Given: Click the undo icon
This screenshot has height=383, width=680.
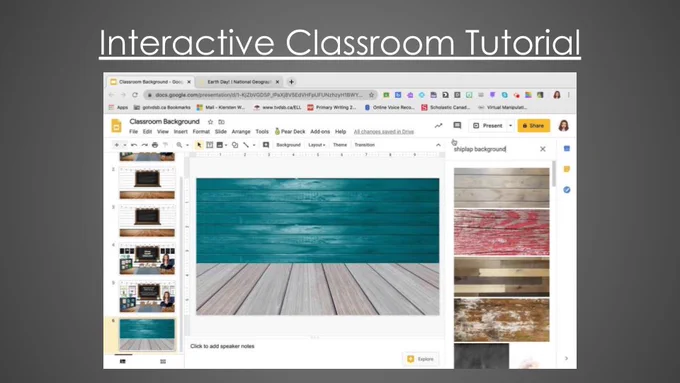Looking at the screenshot, I should (134, 145).
